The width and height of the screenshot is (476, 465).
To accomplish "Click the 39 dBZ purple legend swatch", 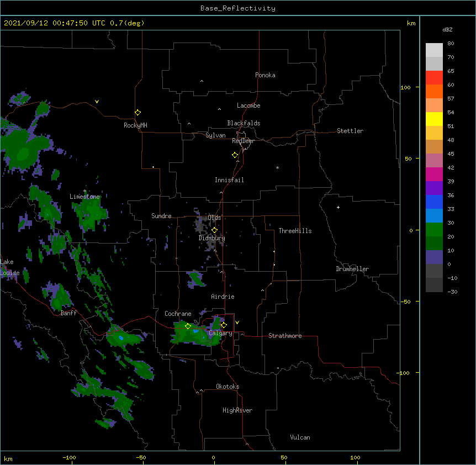I will [x=434, y=188].
